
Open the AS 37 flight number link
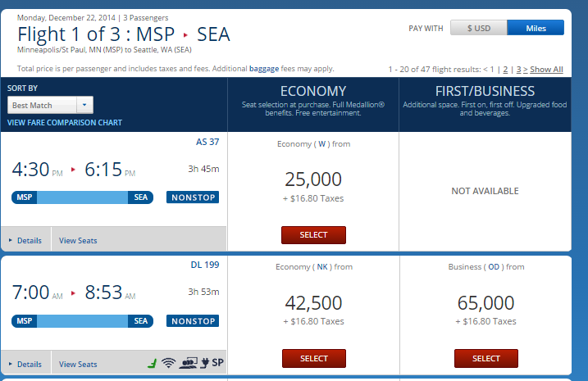pyautogui.click(x=207, y=142)
